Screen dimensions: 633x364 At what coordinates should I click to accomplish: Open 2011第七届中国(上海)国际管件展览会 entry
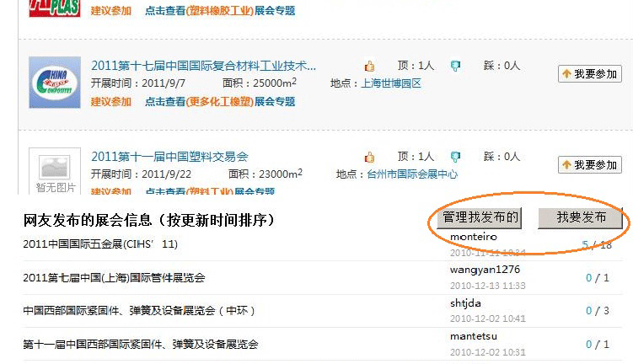[114, 278]
